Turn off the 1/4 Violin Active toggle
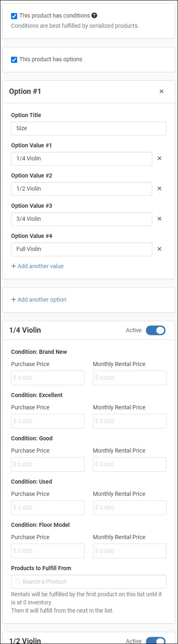178x644 pixels. 155,330
